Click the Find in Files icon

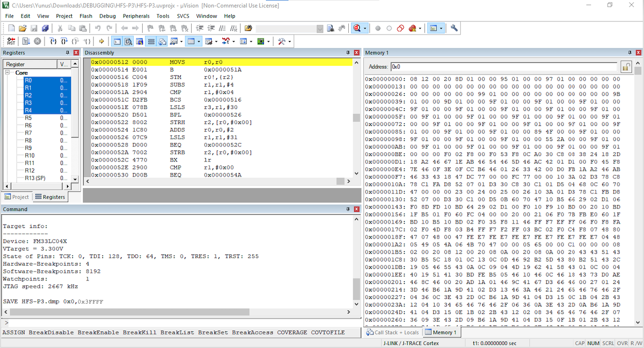point(248,28)
